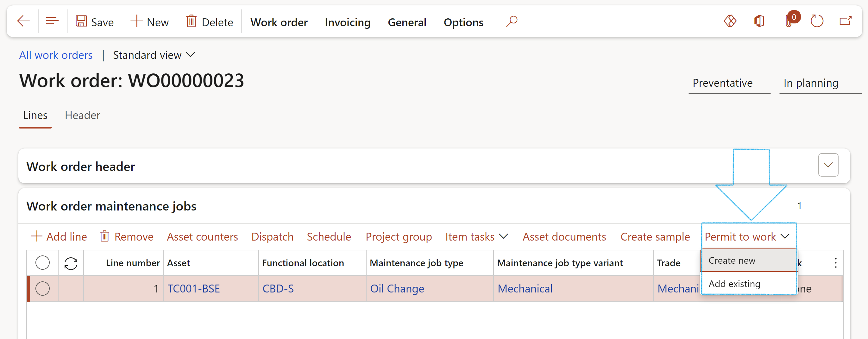868x339 pixels.
Task: Click Trade column header
Action: coord(669,263)
